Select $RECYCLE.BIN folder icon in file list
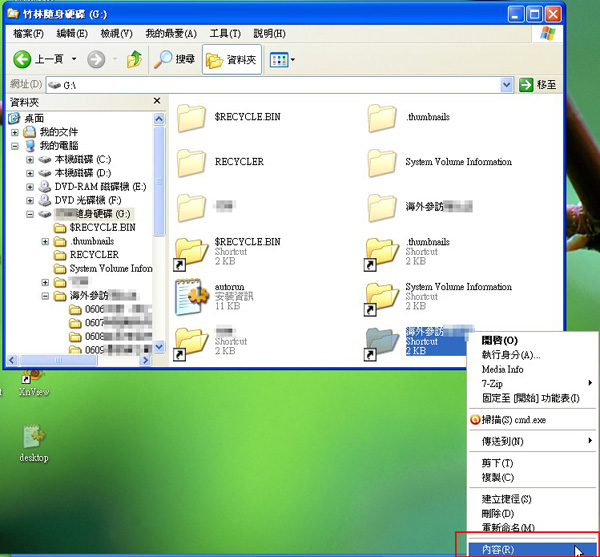The height and width of the screenshot is (557, 600). coord(191,118)
